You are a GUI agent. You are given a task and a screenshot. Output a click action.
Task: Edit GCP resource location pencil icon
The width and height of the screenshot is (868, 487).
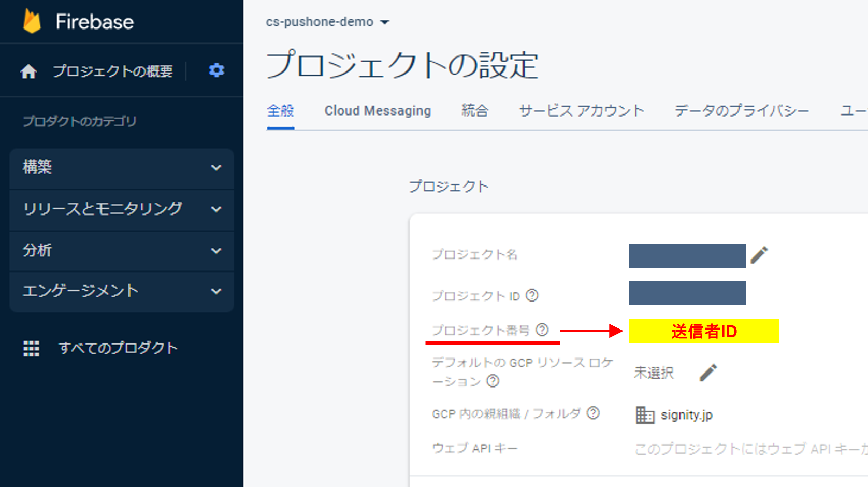point(708,373)
